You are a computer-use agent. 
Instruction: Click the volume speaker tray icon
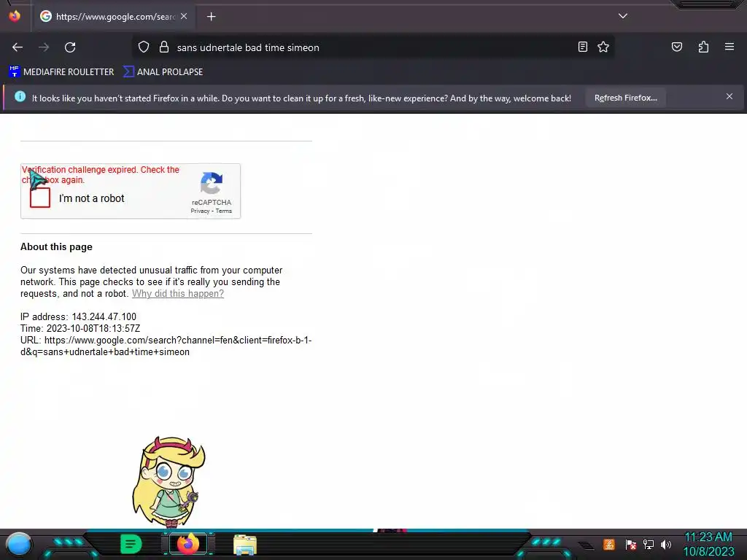coord(666,544)
